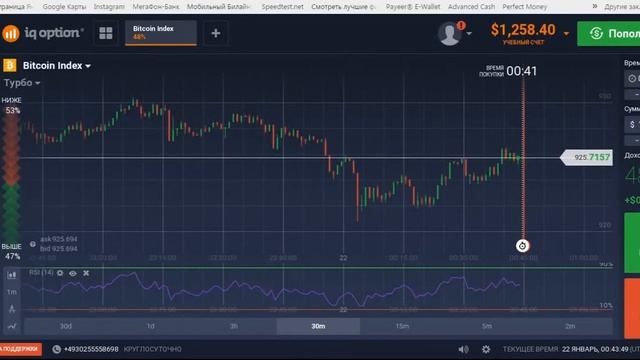Open the user profile avatar
Viewport: 640px width, 360px height.
pos(449,34)
